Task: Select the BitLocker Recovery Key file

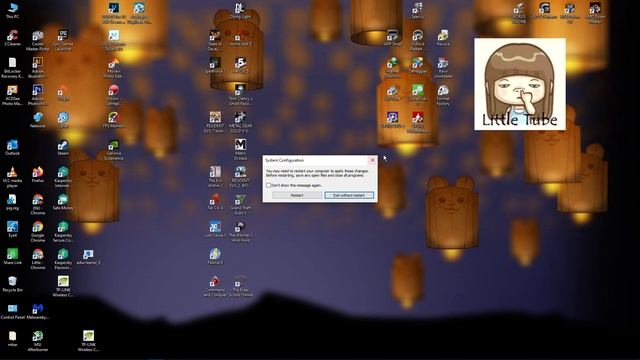Action: (x=12, y=67)
